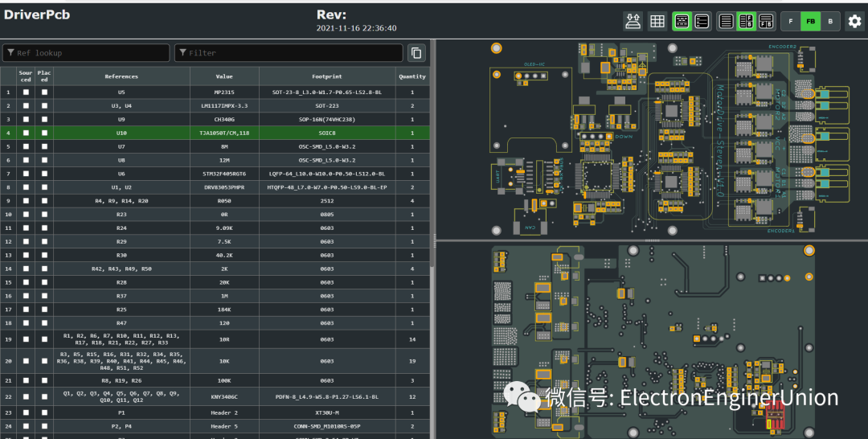The image size is (868, 439).
Task: Check Sourced for highlighted U10 row
Action: point(26,133)
